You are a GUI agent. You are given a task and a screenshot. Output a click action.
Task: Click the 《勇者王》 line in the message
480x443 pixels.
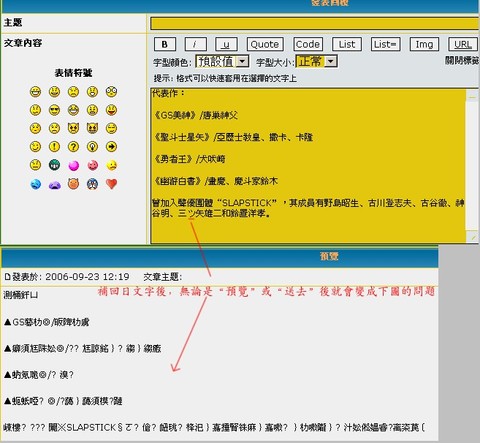189,159
